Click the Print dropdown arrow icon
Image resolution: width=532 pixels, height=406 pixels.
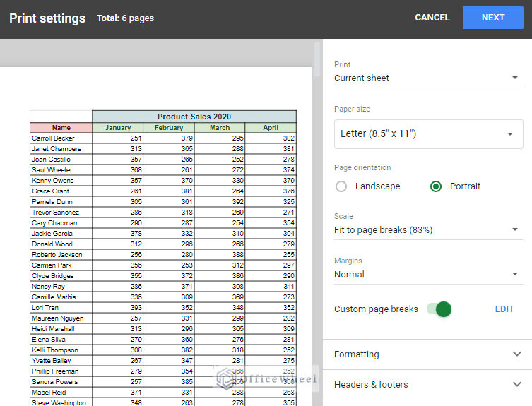click(x=515, y=78)
